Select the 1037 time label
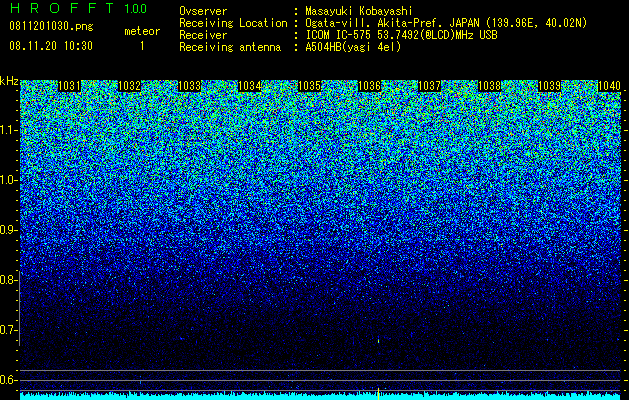629x400 pixels. point(429,86)
